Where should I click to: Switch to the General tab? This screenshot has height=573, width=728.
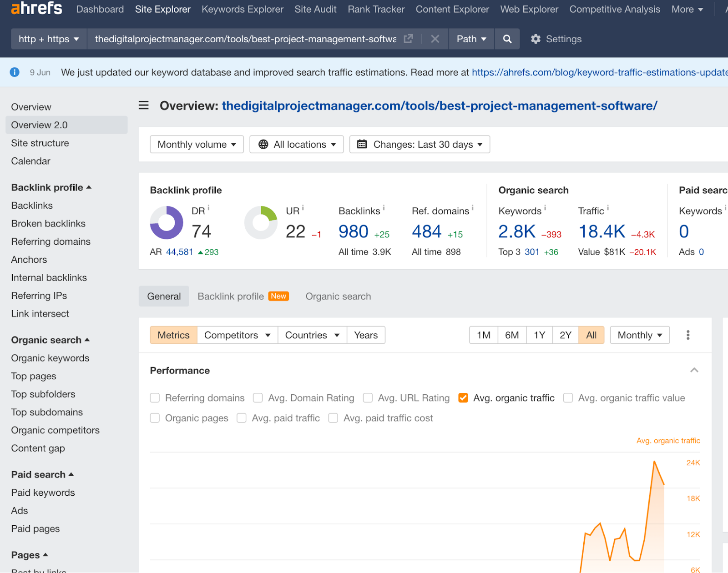164,297
